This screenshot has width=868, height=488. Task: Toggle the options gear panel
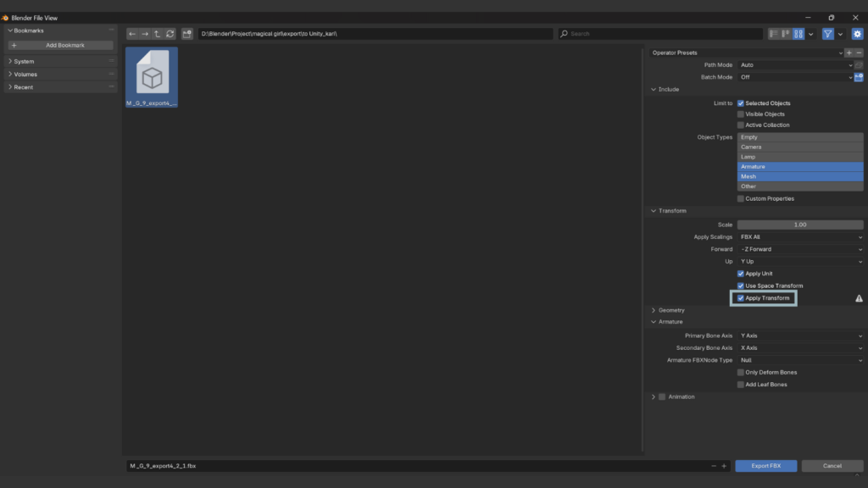click(857, 34)
